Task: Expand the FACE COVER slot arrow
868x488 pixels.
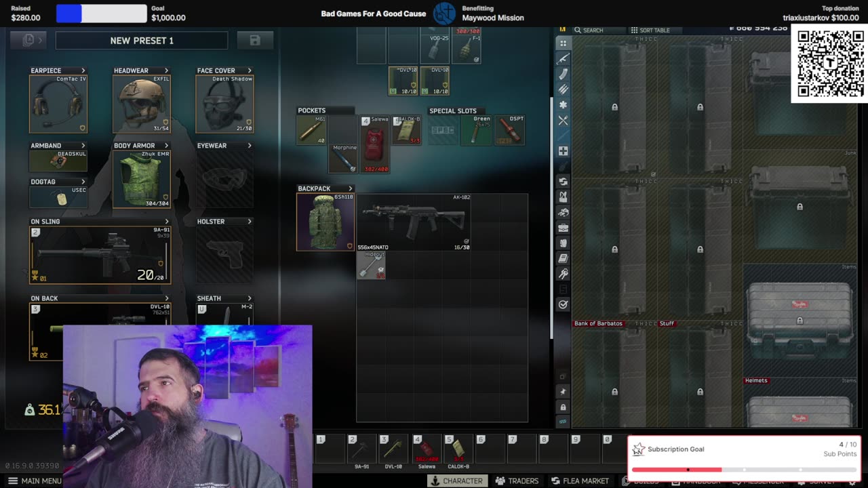Action: point(250,70)
